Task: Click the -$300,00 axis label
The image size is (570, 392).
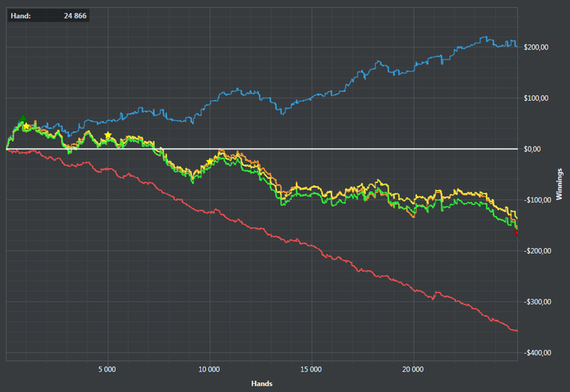Action: tap(537, 302)
